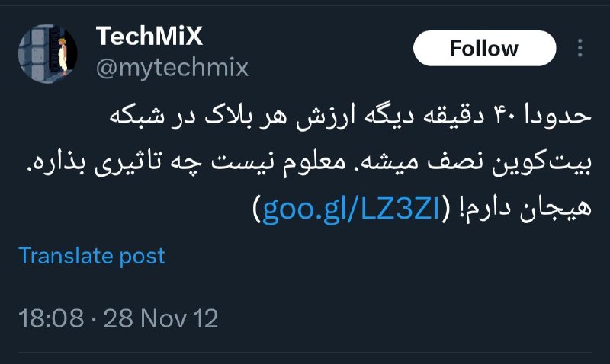Click the TechMiX display name
Screen dimensions: 610x364
(x=149, y=36)
